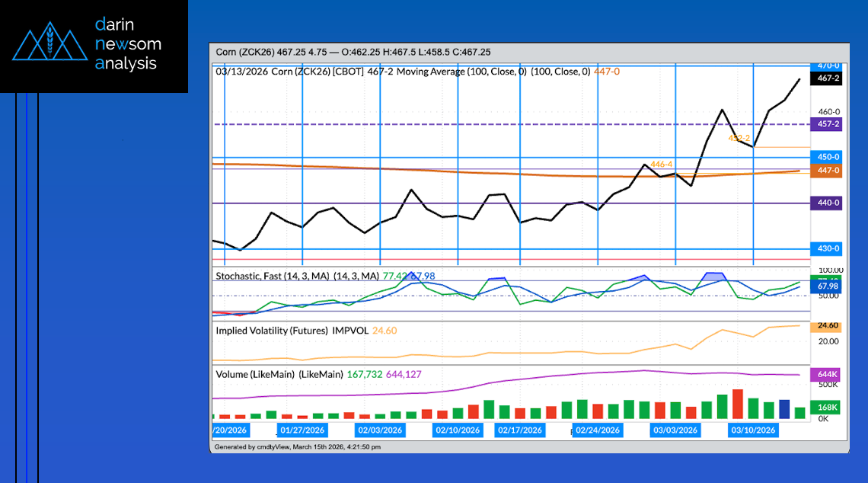Select the 03/10/2026 date marker

click(x=753, y=430)
